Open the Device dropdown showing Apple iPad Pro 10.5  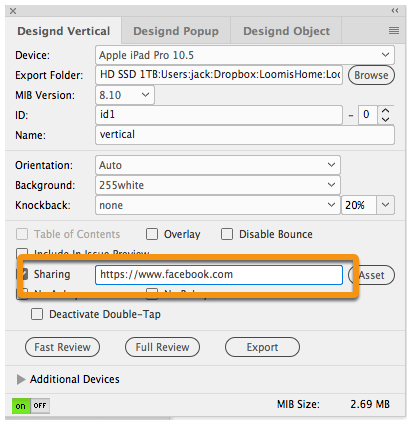click(x=245, y=55)
